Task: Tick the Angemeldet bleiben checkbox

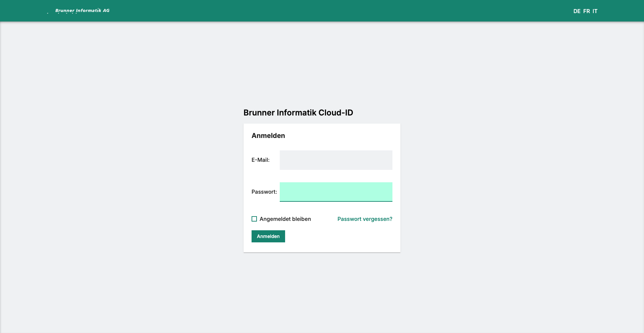Action: (254, 219)
